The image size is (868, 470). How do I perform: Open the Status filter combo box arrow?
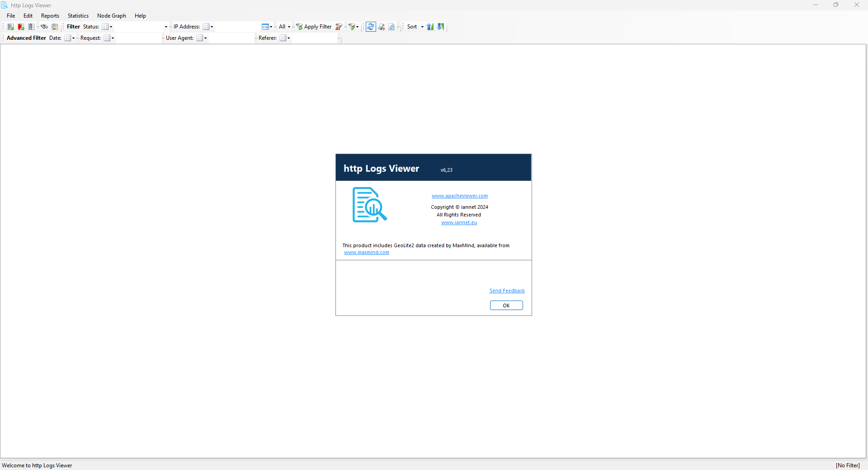[x=166, y=27]
